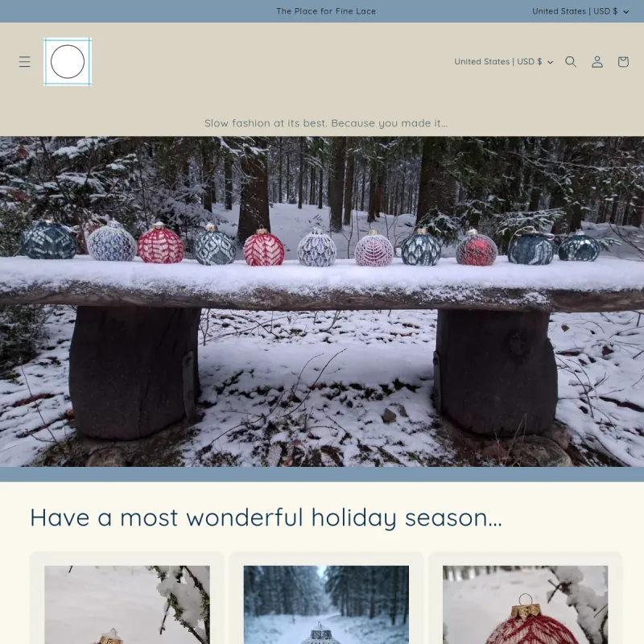Click the leftmost blue ornament in the banner

coord(49,240)
